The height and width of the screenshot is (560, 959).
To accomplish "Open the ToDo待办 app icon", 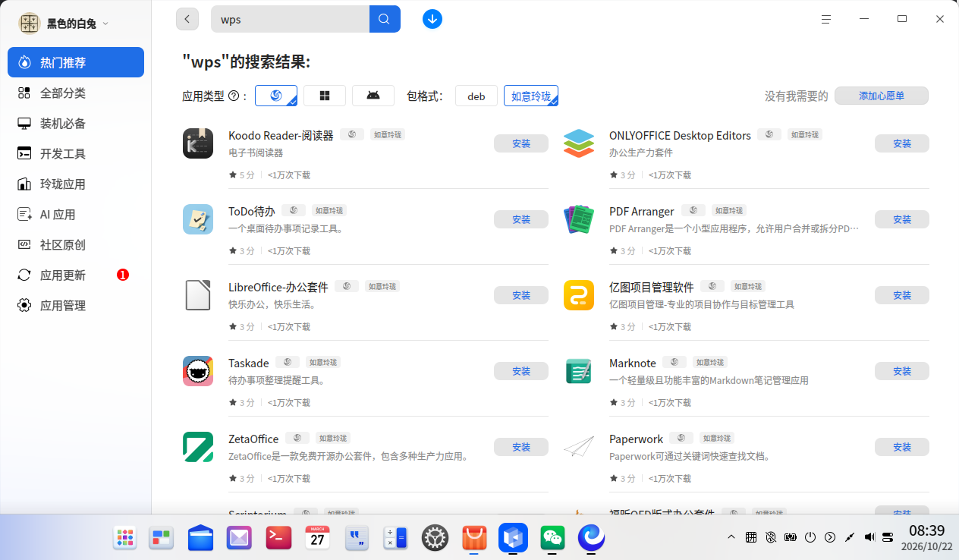I will point(198,219).
